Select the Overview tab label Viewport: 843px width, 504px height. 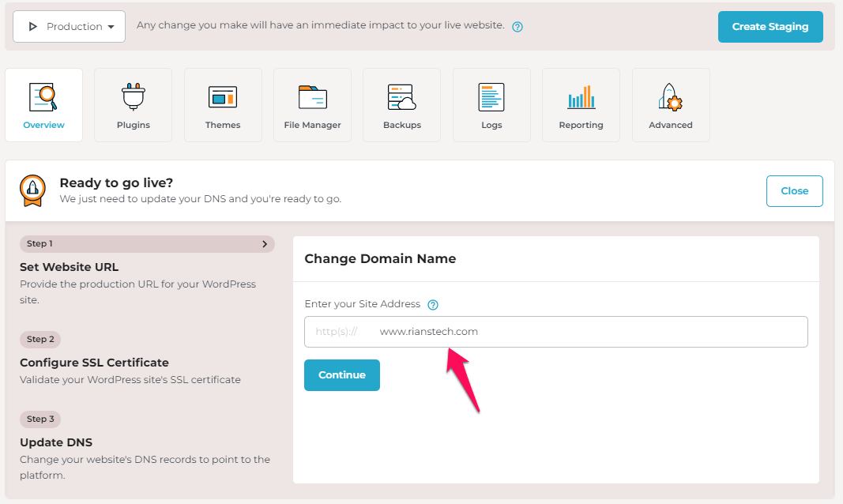coord(43,125)
